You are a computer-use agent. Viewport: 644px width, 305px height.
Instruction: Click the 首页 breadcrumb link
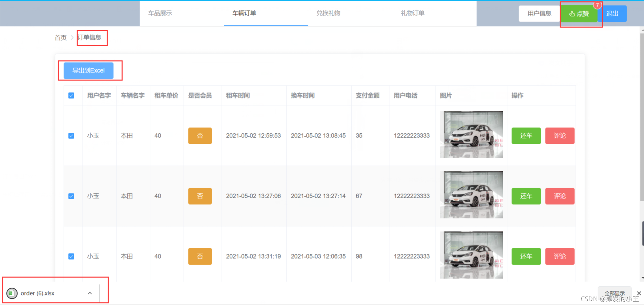61,38
